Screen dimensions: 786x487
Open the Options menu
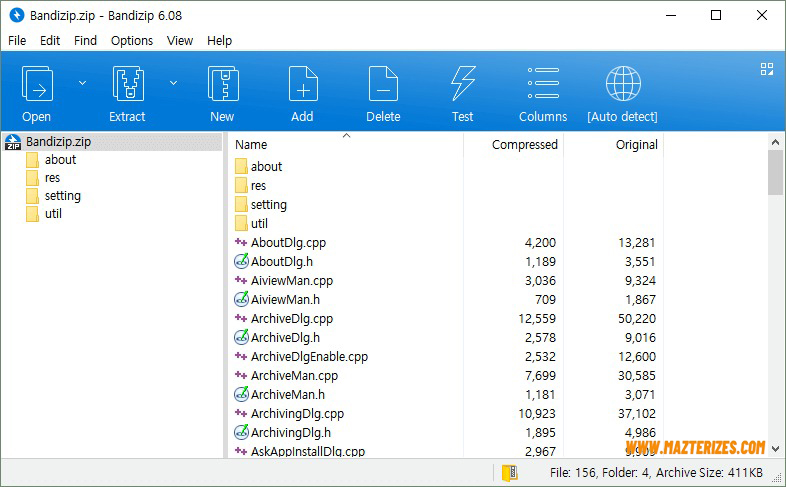132,41
